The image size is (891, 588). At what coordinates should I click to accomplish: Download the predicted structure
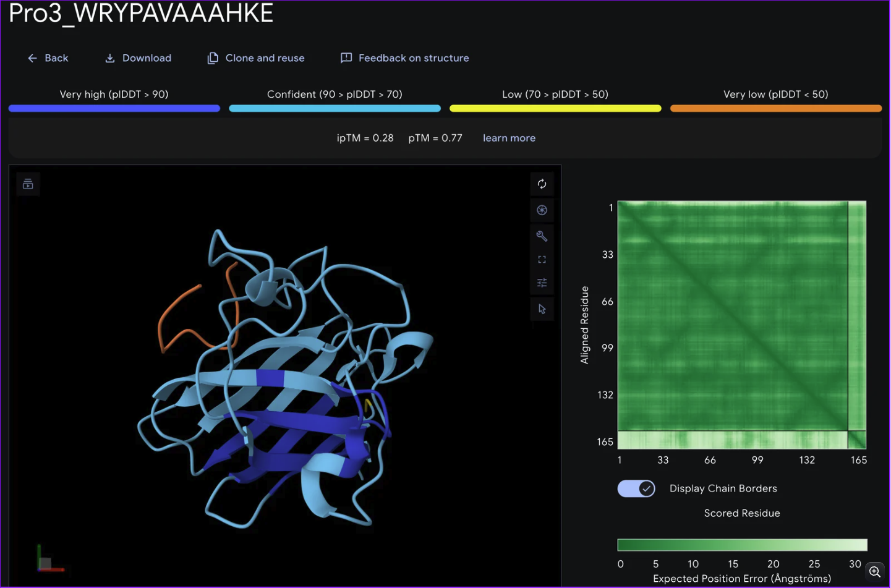point(138,58)
